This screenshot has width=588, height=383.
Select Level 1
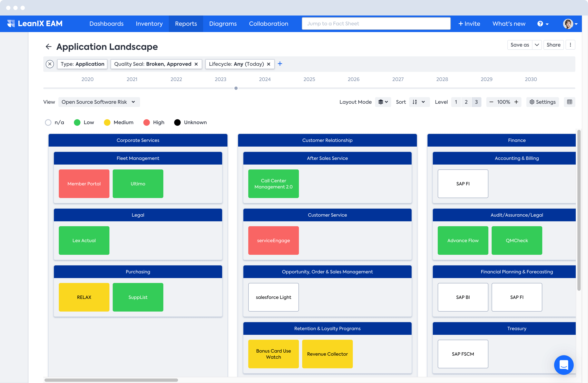coord(456,102)
